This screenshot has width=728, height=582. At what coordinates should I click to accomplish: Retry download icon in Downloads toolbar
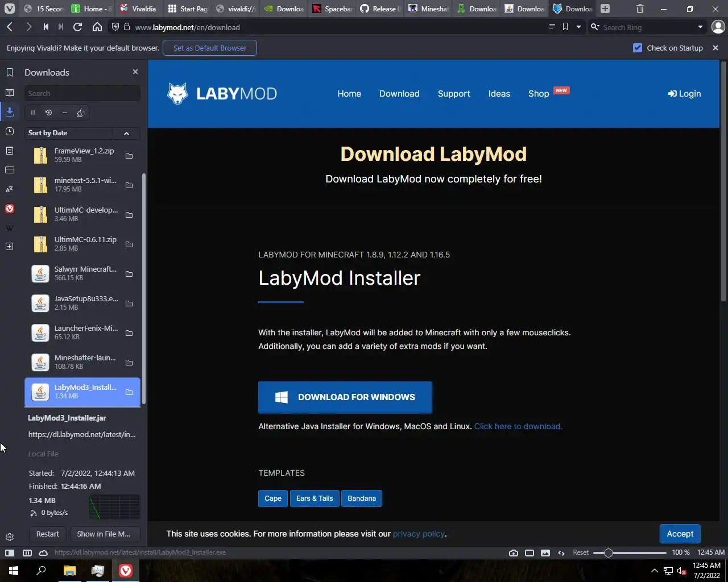pyautogui.click(x=49, y=113)
